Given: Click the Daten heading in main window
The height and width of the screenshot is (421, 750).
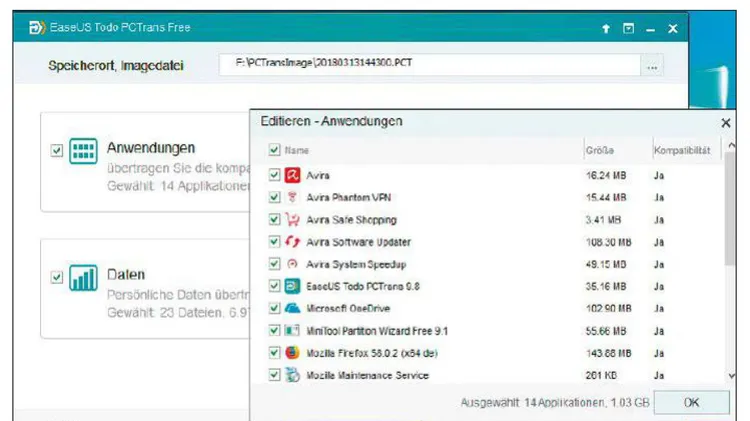Looking at the screenshot, I should click(x=126, y=275).
